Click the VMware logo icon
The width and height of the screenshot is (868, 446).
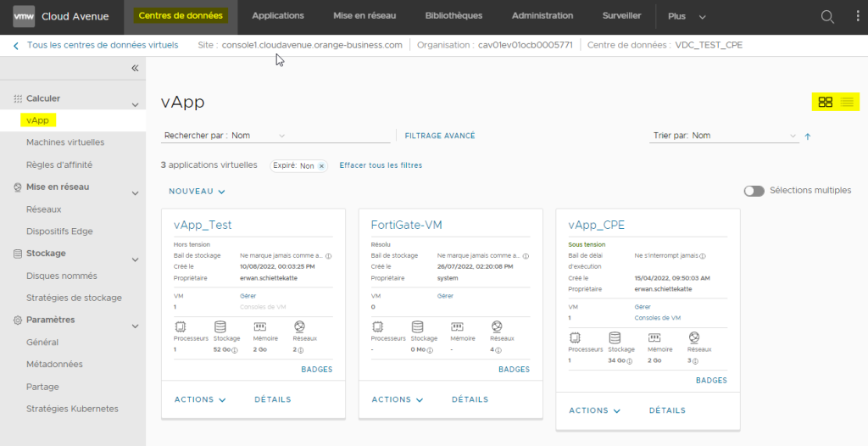[x=24, y=16]
